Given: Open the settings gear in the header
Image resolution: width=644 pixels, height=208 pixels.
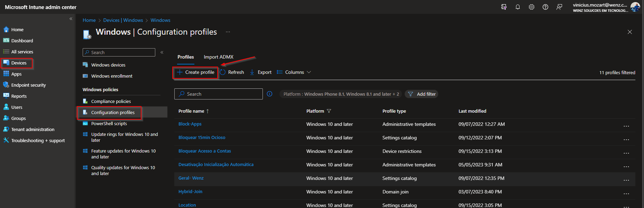Looking at the screenshot, I should click(532, 7).
